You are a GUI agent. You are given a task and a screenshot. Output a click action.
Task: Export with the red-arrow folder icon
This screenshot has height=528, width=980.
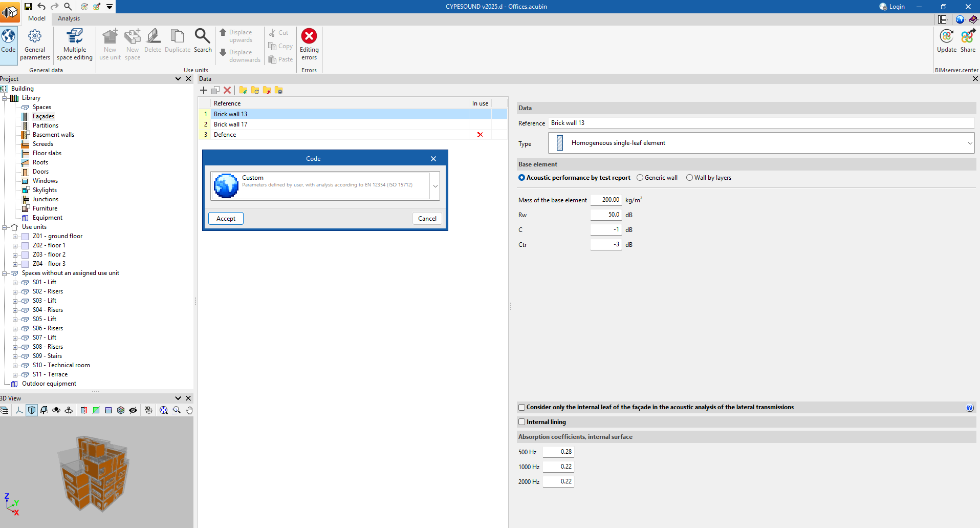click(267, 90)
